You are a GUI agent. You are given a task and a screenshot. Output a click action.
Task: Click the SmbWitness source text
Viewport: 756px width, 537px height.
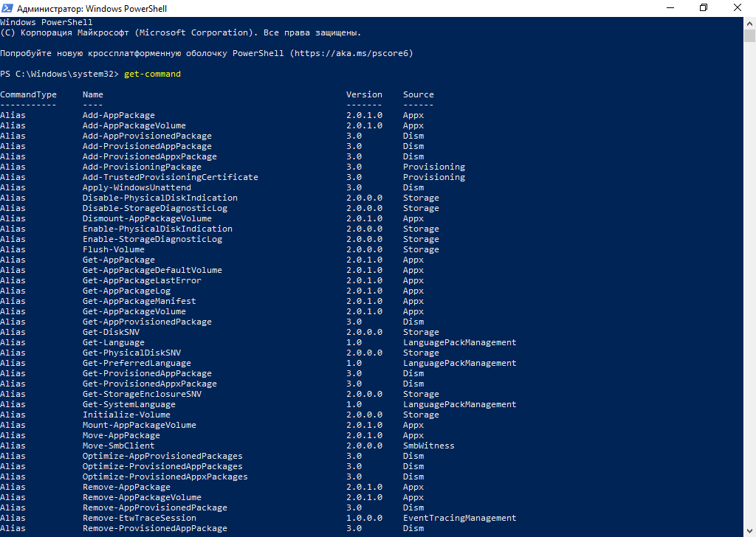(428, 446)
